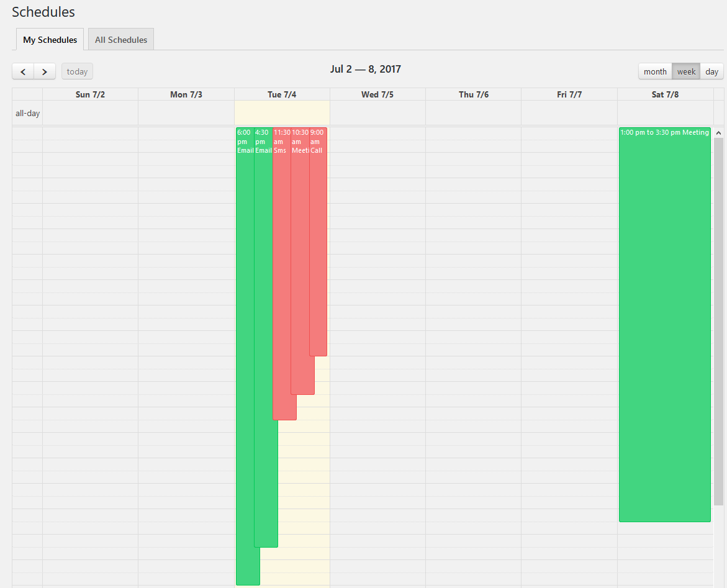Click the Wed 7/5 all-day cell
727x588 pixels.
click(x=377, y=113)
